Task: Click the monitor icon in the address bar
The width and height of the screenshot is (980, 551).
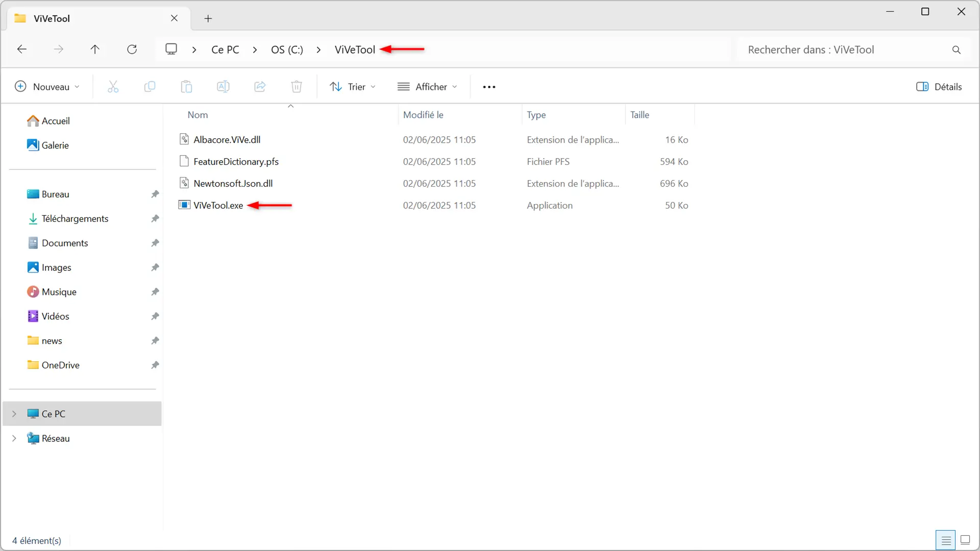Action: (x=171, y=49)
